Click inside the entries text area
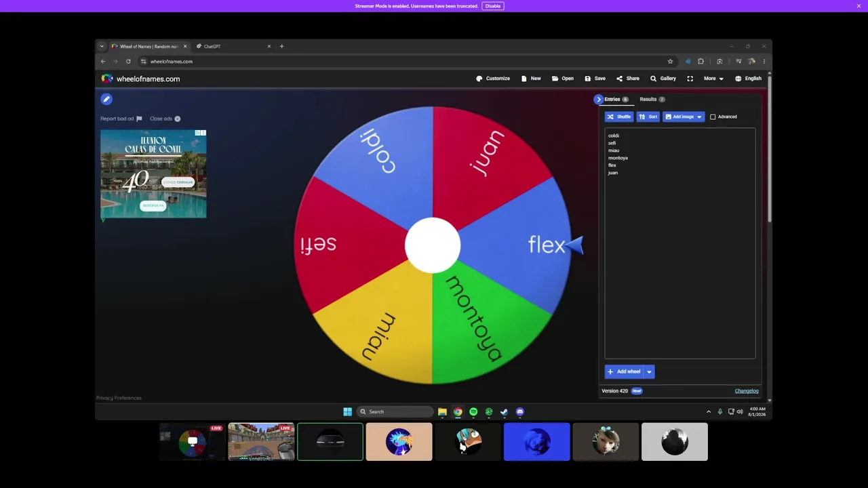Image resolution: width=868 pixels, height=488 pixels. (680, 244)
